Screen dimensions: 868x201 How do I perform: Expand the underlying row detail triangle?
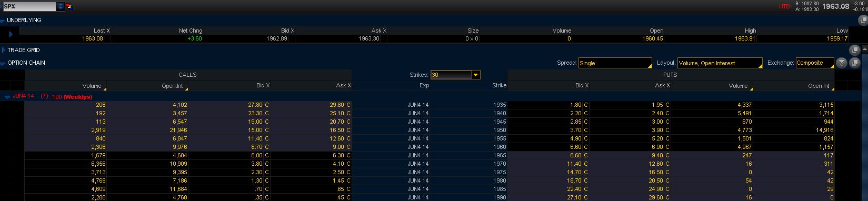click(11, 34)
